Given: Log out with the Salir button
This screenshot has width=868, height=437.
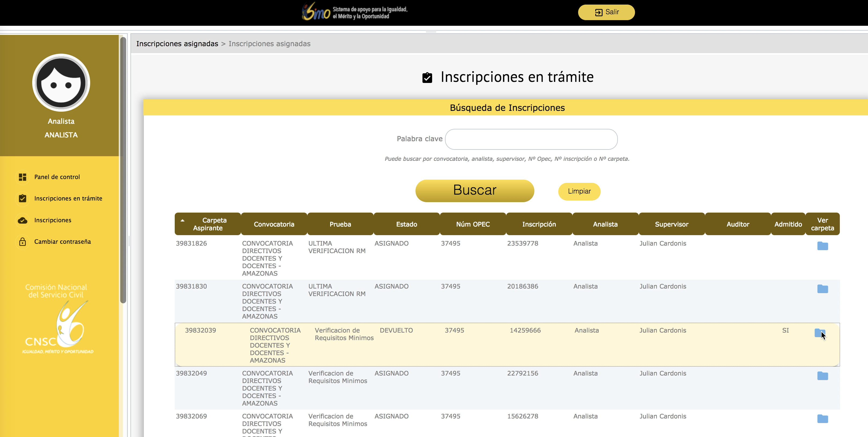Looking at the screenshot, I should [x=606, y=12].
